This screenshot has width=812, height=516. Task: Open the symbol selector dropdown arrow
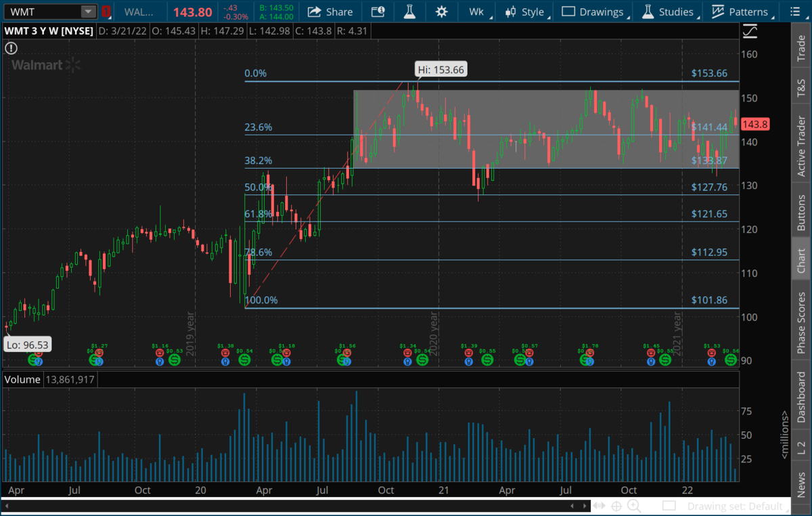(x=89, y=12)
